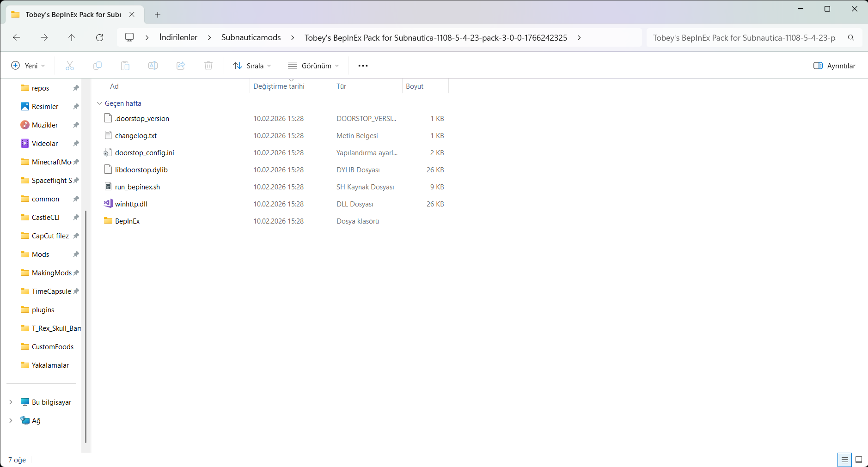Open the Sırala sort dropdown
The height and width of the screenshot is (467, 868).
pyautogui.click(x=252, y=66)
